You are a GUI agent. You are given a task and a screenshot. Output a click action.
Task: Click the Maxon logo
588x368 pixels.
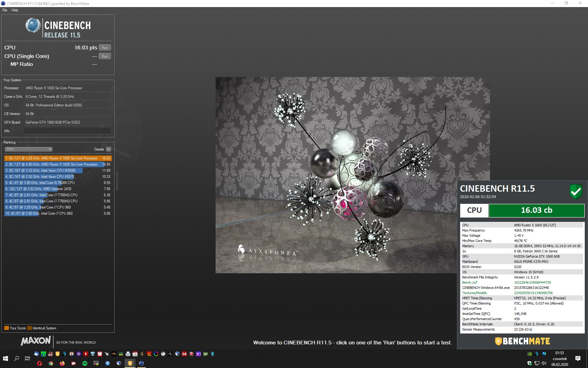pos(36,341)
